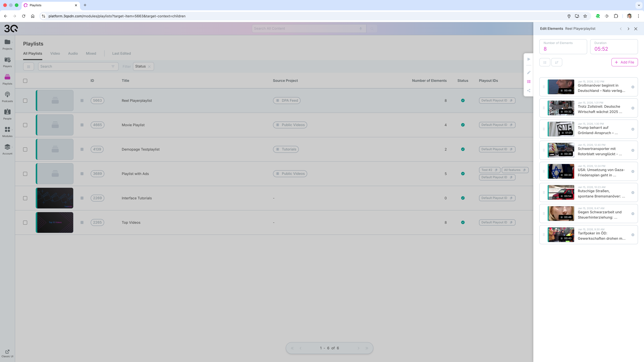
Task: Click the Top Videos playlist thumbnail
Action: [x=55, y=222]
